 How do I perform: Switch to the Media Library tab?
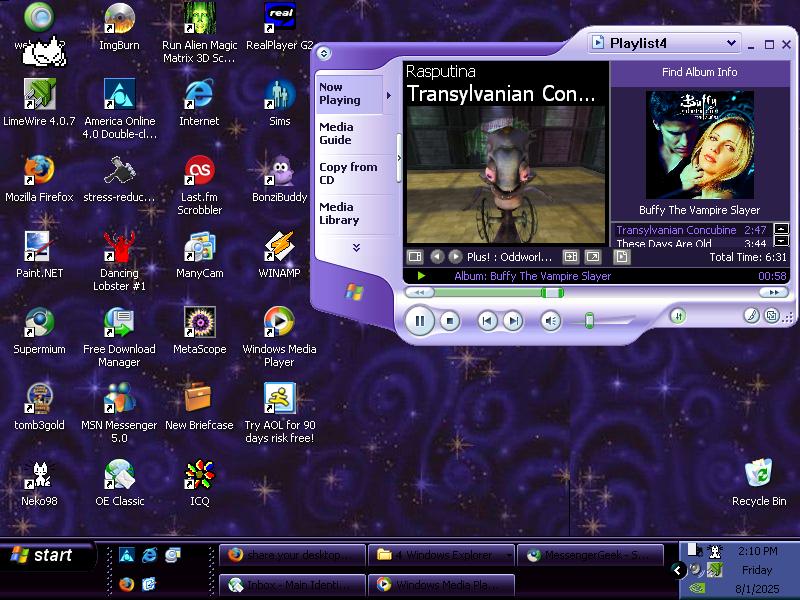click(339, 213)
